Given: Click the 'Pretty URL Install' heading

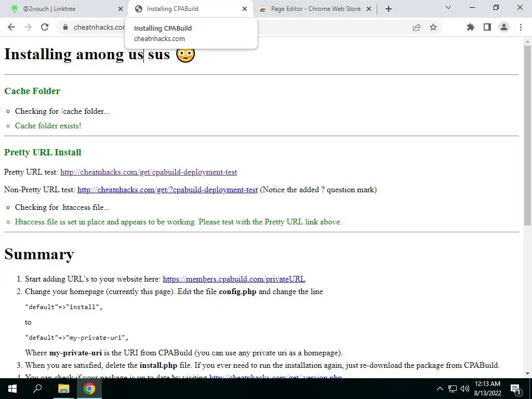Looking at the screenshot, I should (43, 152).
